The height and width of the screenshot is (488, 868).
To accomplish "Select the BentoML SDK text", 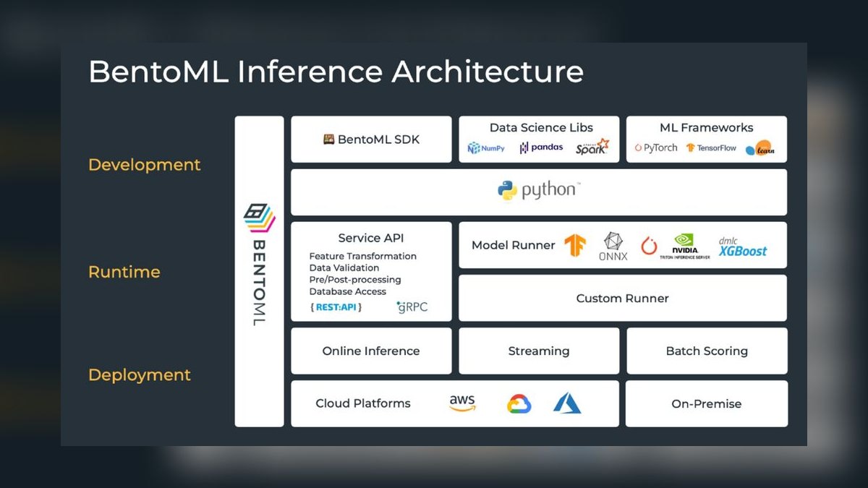I will 378,140.
